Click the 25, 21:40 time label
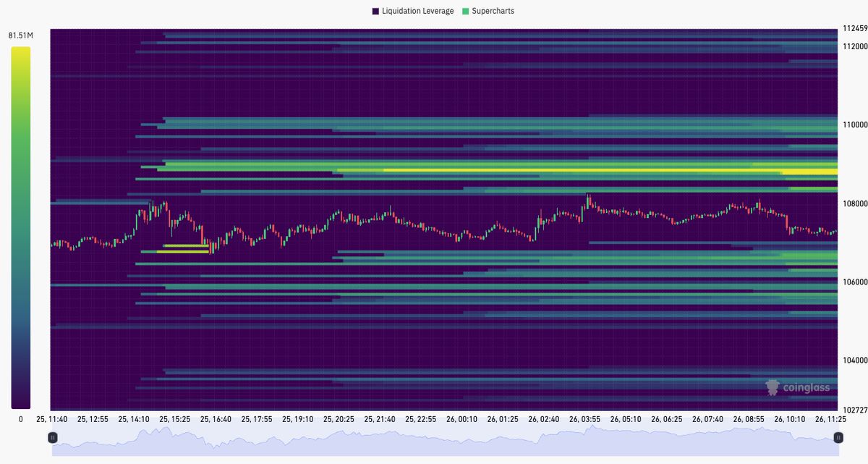The height and width of the screenshot is (464, 868). (x=380, y=419)
